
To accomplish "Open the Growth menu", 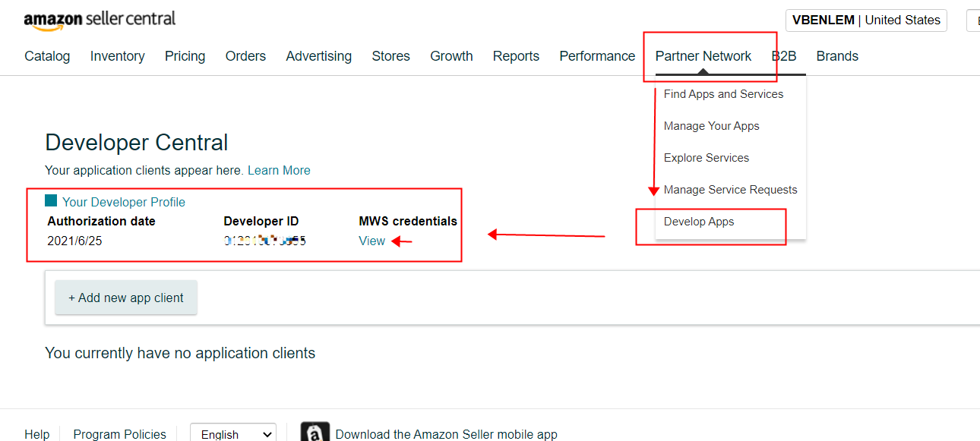I will point(451,56).
